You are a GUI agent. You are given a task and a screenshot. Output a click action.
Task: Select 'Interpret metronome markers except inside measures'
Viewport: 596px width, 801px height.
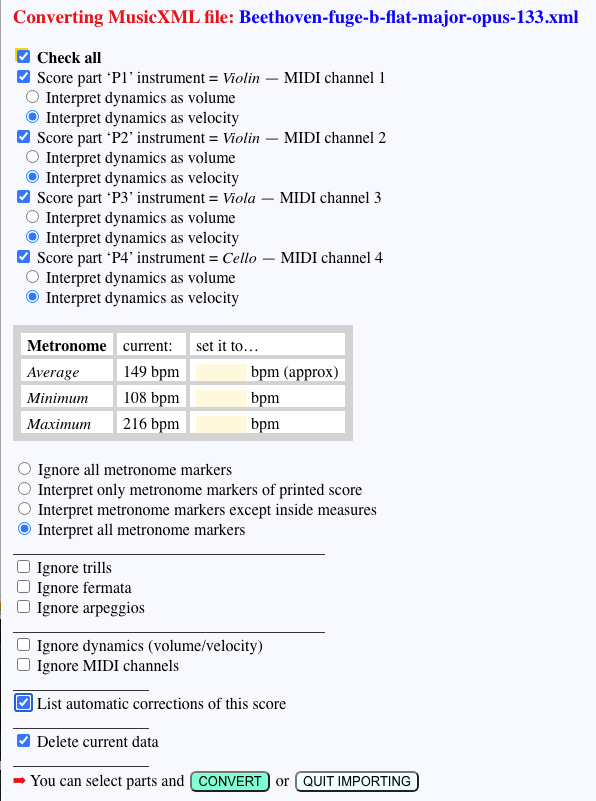click(x=24, y=508)
